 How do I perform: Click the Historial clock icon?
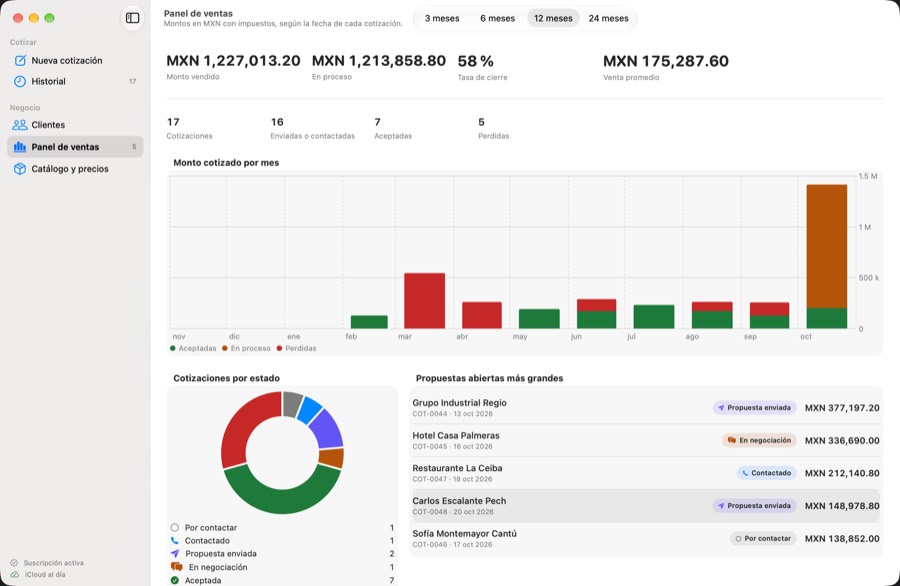[x=20, y=82]
